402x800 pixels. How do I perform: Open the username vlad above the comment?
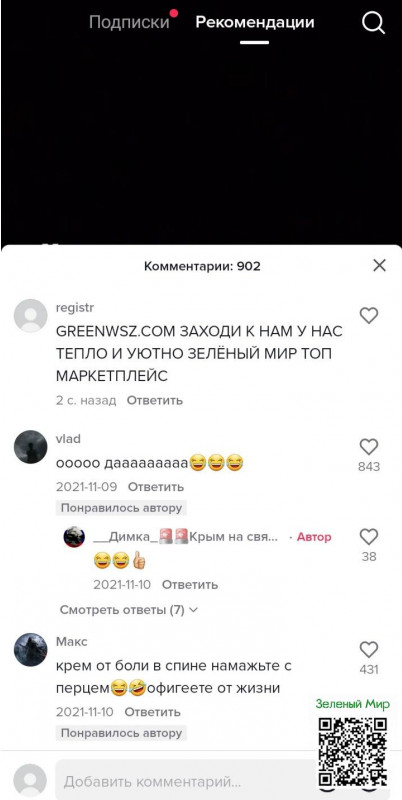[68, 439]
